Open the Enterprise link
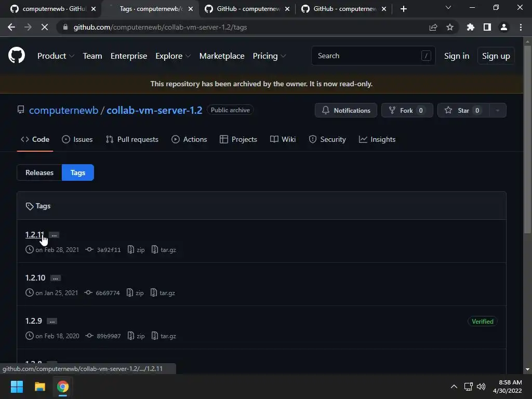This screenshot has width=532, height=399. [129, 56]
